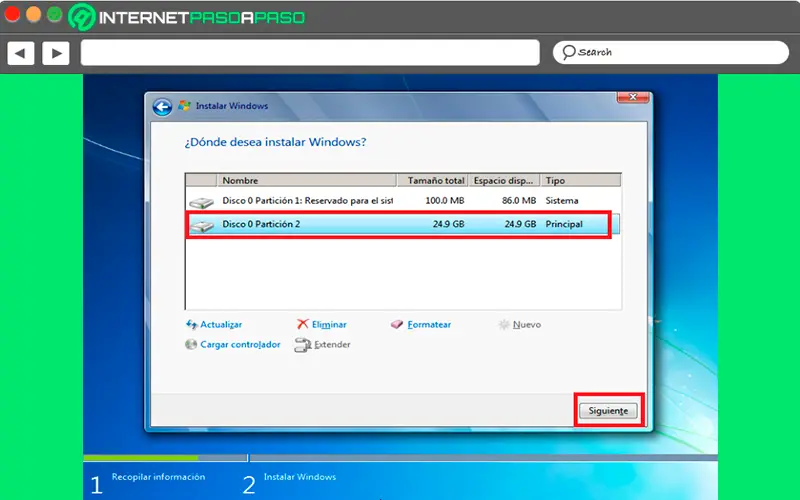This screenshot has width=800, height=500.
Task: Click the Cargar controlador disc icon
Action: (191, 344)
